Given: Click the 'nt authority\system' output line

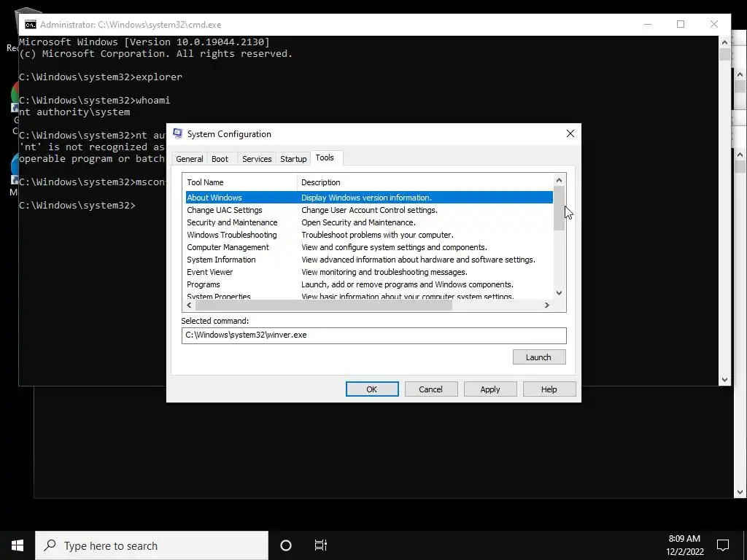Looking at the screenshot, I should tap(74, 112).
